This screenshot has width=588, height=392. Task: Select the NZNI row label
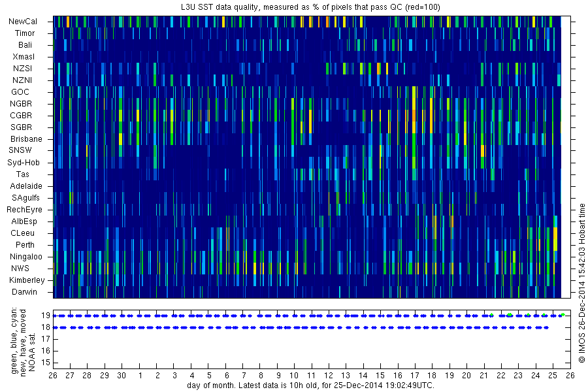pyautogui.click(x=22, y=80)
